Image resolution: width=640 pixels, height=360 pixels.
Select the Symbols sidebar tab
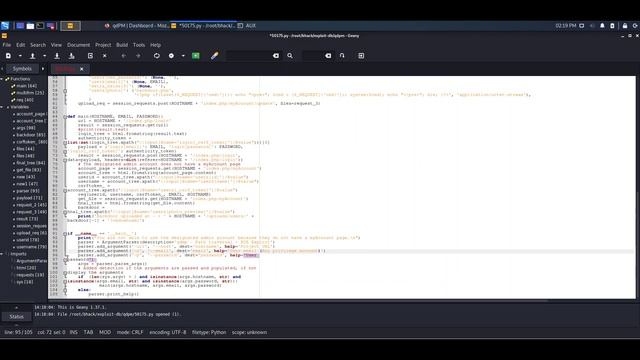click(22, 69)
